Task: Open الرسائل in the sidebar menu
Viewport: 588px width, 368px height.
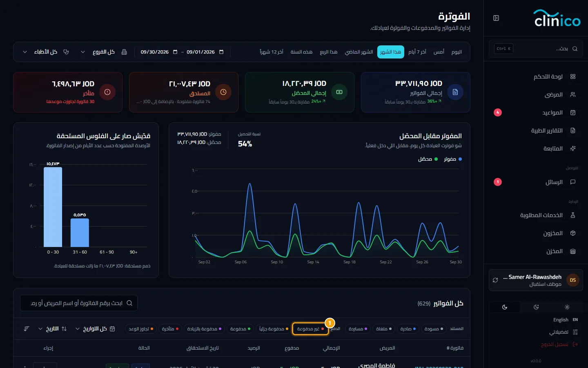Action: [536, 182]
